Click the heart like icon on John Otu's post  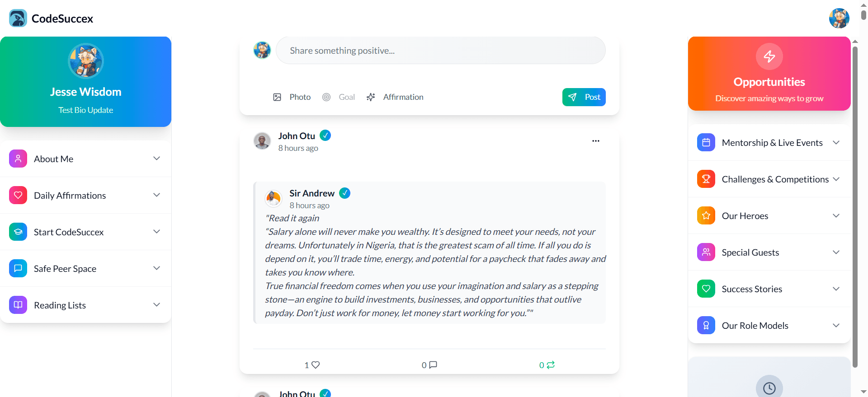click(315, 365)
